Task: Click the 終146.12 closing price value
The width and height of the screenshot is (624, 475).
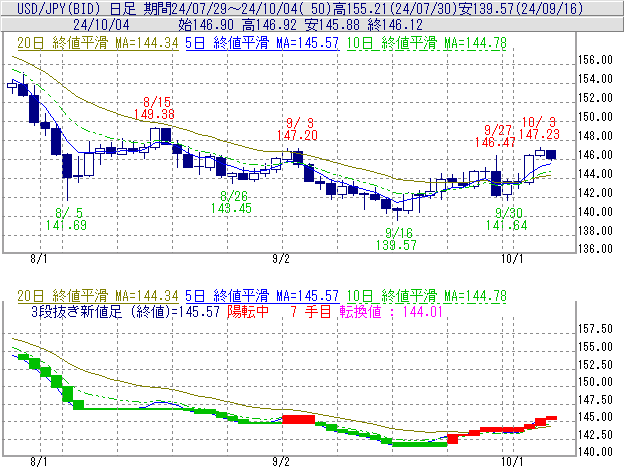Action: point(395,25)
